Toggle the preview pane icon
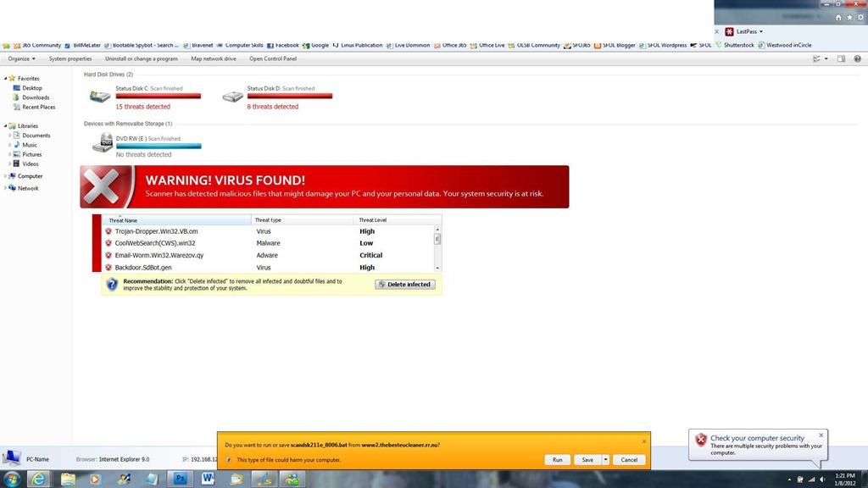 [841, 58]
